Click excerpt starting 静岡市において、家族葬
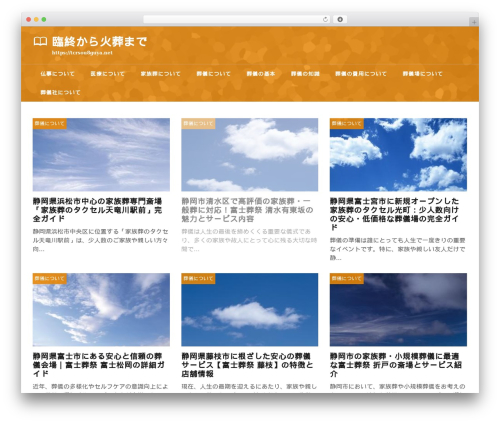Image resolution: width=500 pixels, height=423 pixels. [398, 387]
